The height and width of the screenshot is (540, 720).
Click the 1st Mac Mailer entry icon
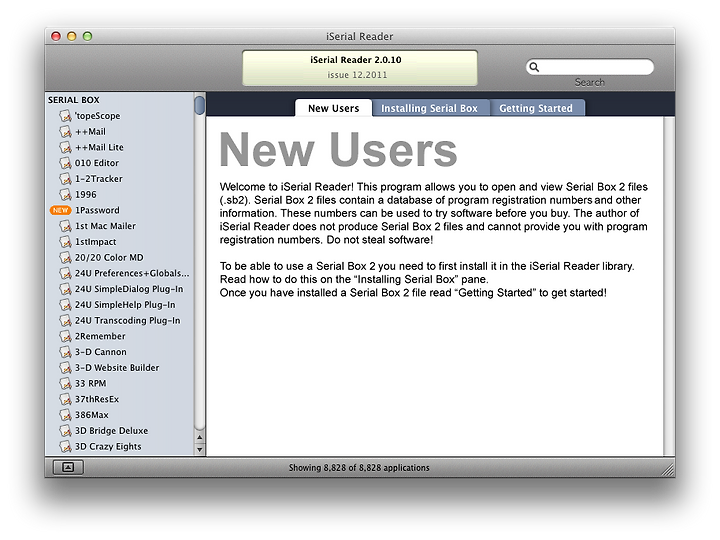65,226
